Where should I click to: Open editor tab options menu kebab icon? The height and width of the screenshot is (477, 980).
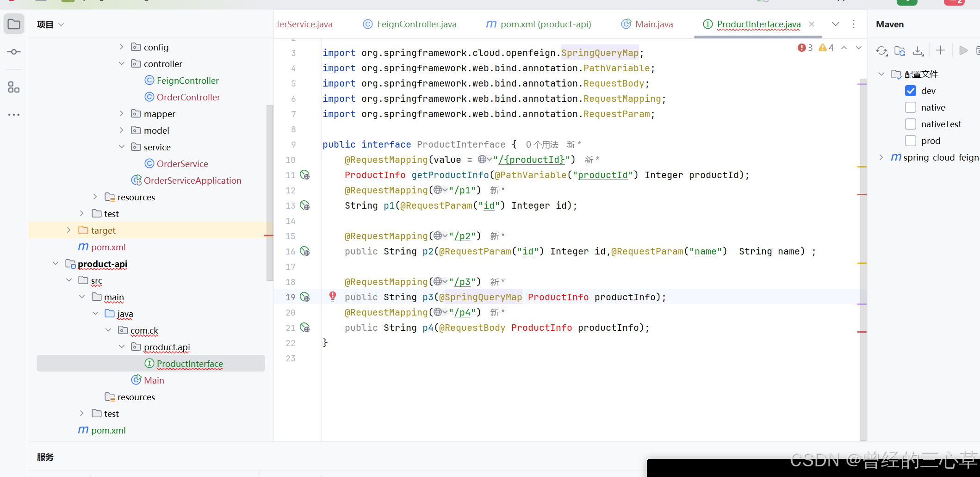[x=854, y=24]
